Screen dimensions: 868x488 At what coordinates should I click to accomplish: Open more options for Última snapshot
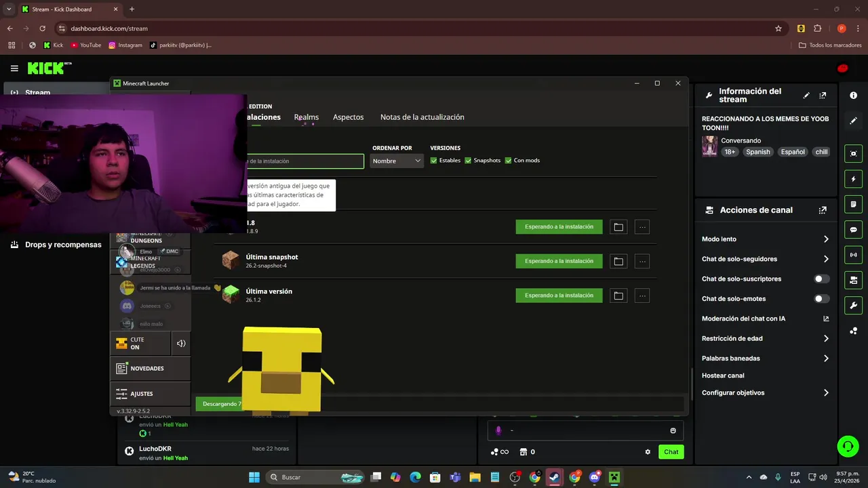(x=642, y=261)
